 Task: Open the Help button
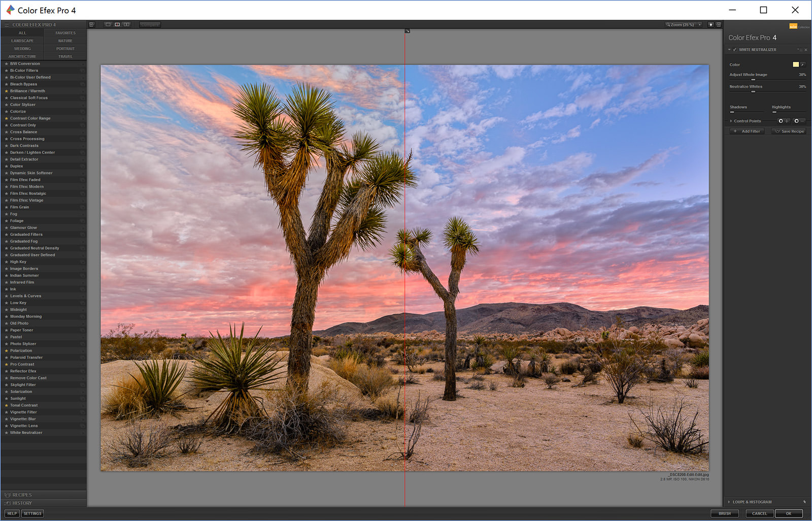click(12, 513)
